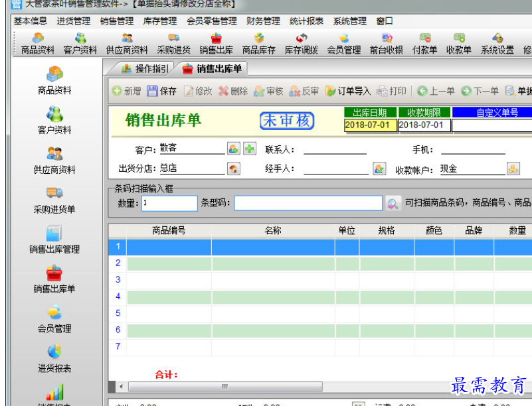Select 销售出库管理 in the left sidebar
532x406 pixels.
(54, 239)
